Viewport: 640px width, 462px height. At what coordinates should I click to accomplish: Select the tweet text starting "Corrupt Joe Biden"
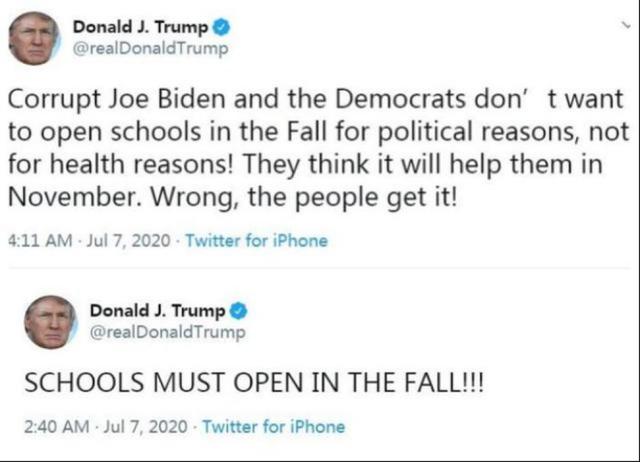click(318, 149)
